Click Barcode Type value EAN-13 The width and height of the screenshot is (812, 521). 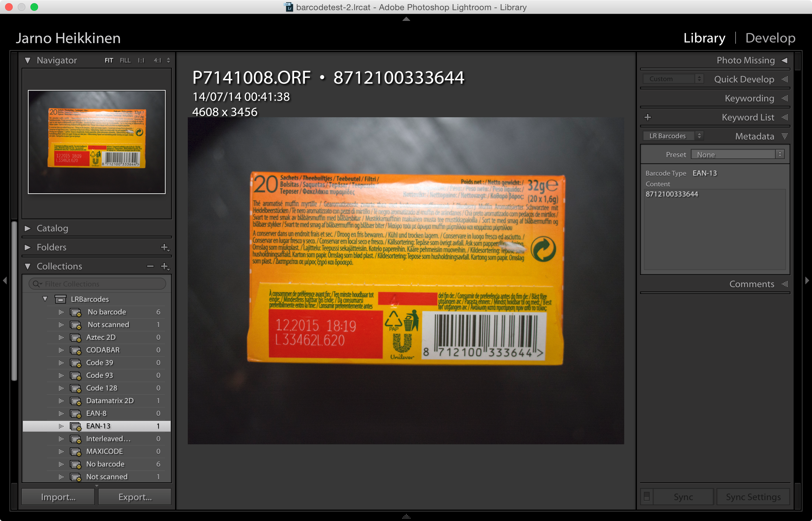(705, 173)
